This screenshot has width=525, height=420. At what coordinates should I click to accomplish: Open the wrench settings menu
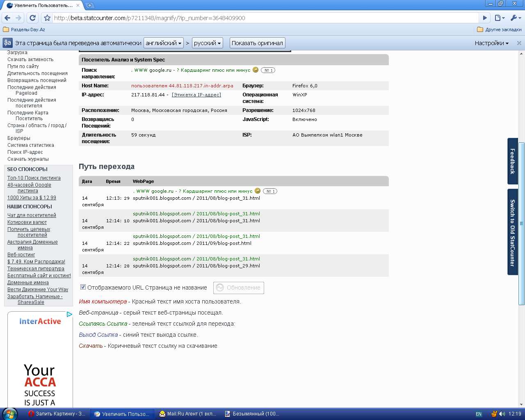515,18
